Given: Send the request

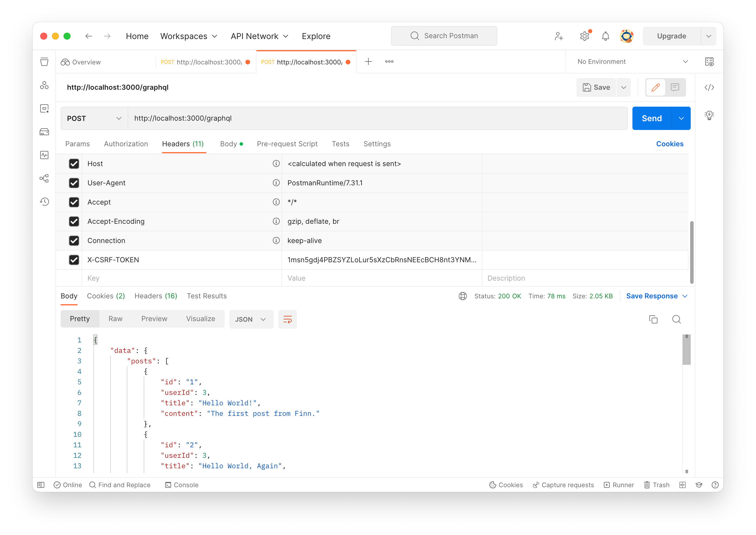Looking at the screenshot, I should tap(652, 118).
